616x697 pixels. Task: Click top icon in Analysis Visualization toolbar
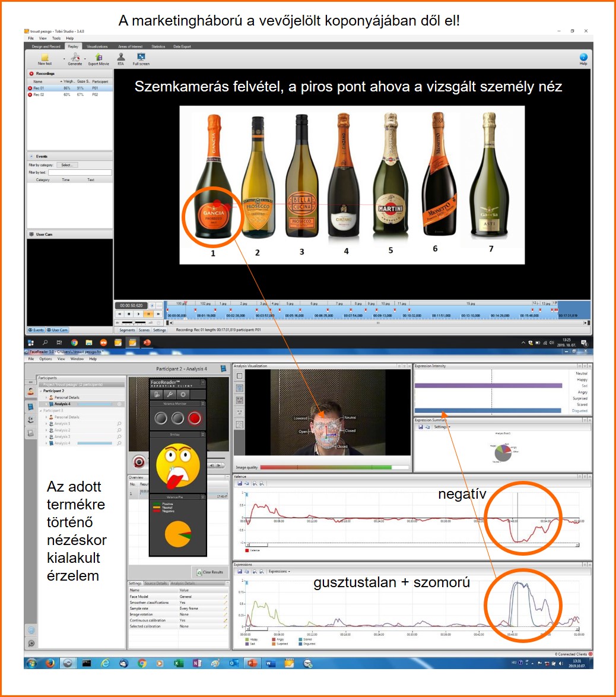tap(240, 376)
